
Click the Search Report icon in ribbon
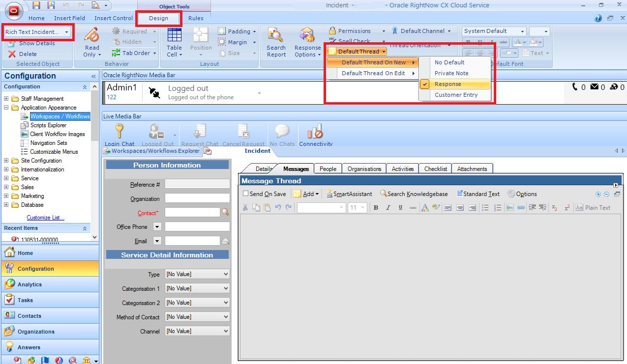tap(276, 41)
